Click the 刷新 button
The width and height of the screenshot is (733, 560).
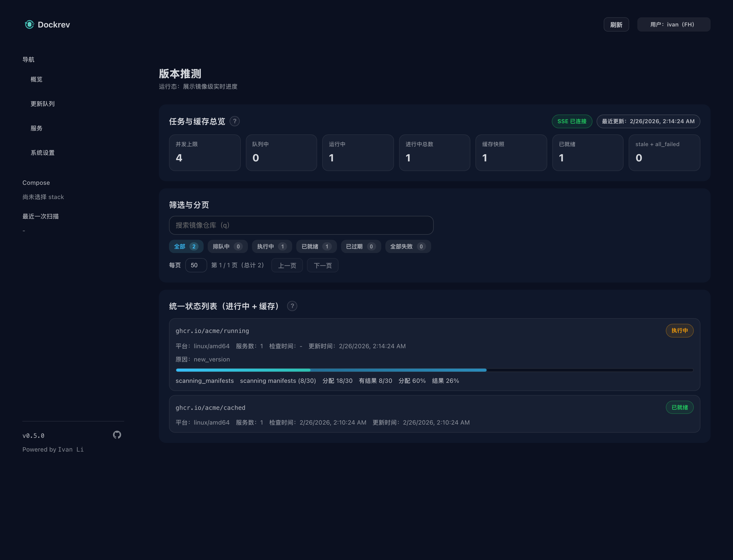[616, 25]
